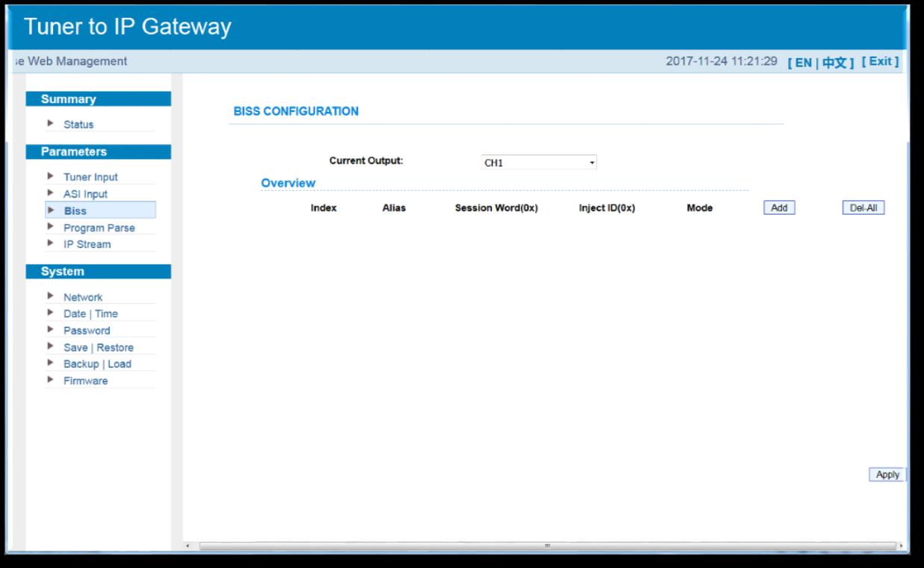Click the horizontal scrollbar thumb

[546, 547]
